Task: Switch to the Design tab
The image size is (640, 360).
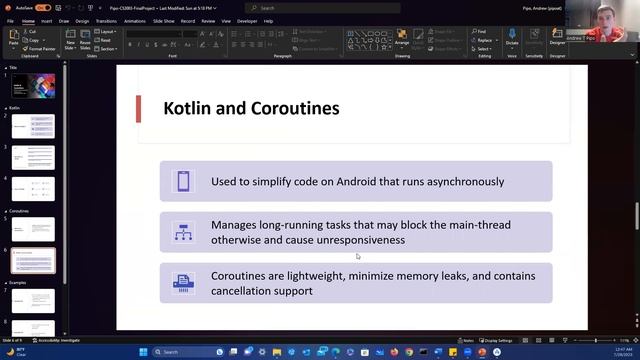Action: pyautogui.click(x=82, y=21)
